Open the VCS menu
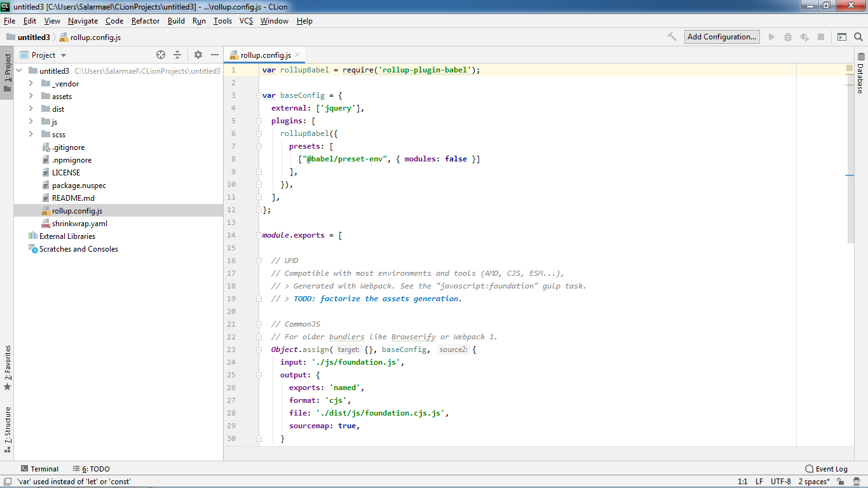The image size is (868, 488). coord(246,21)
